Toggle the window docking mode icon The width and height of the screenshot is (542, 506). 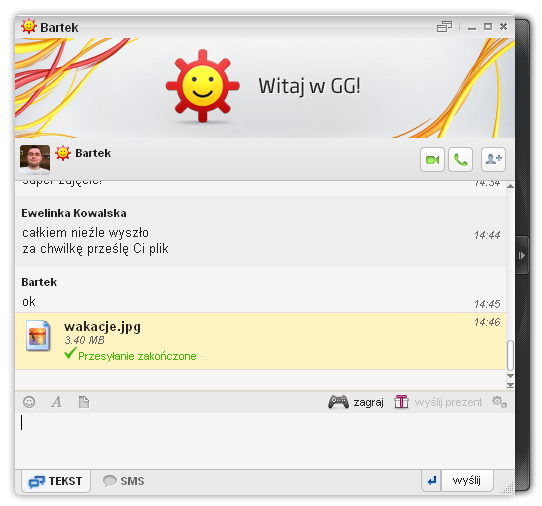point(445,27)
